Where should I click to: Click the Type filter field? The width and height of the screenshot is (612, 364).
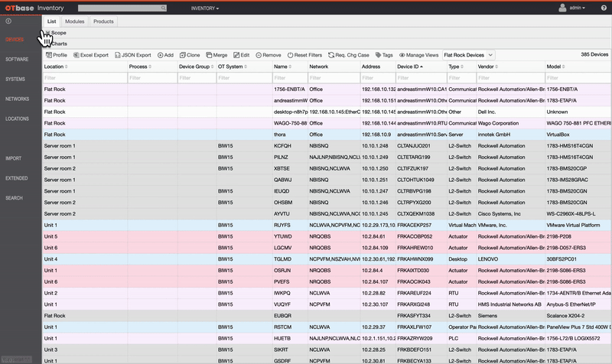click(x=462, y=78)
